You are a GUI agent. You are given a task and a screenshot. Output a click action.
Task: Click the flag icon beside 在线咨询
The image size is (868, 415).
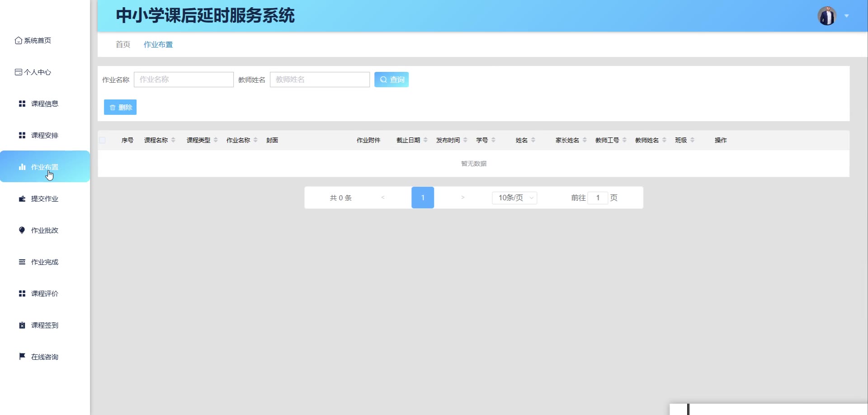(22, 356)
